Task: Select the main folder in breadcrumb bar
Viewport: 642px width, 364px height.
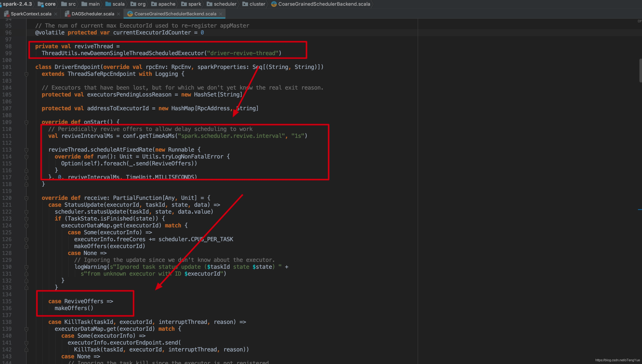Action: [x=91, y=4]
